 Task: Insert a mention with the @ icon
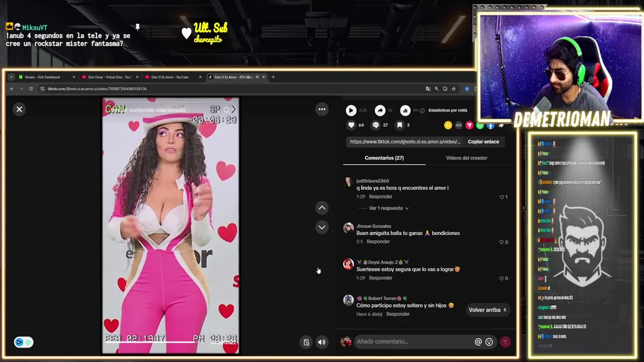[478, 342]
